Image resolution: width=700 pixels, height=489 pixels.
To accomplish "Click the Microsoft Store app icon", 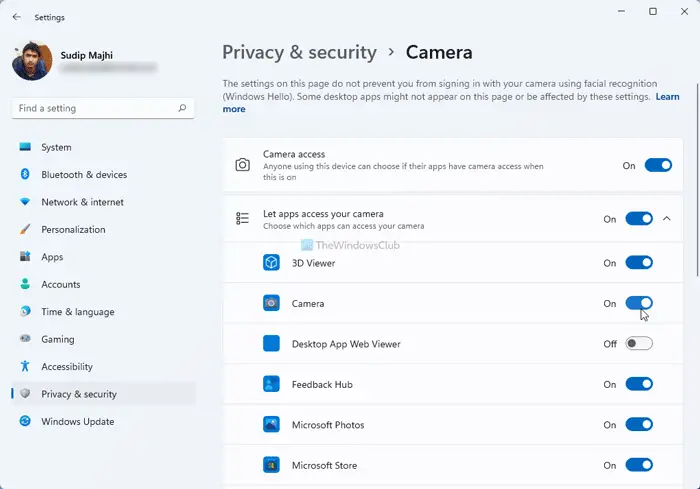I will coord(271,465).
